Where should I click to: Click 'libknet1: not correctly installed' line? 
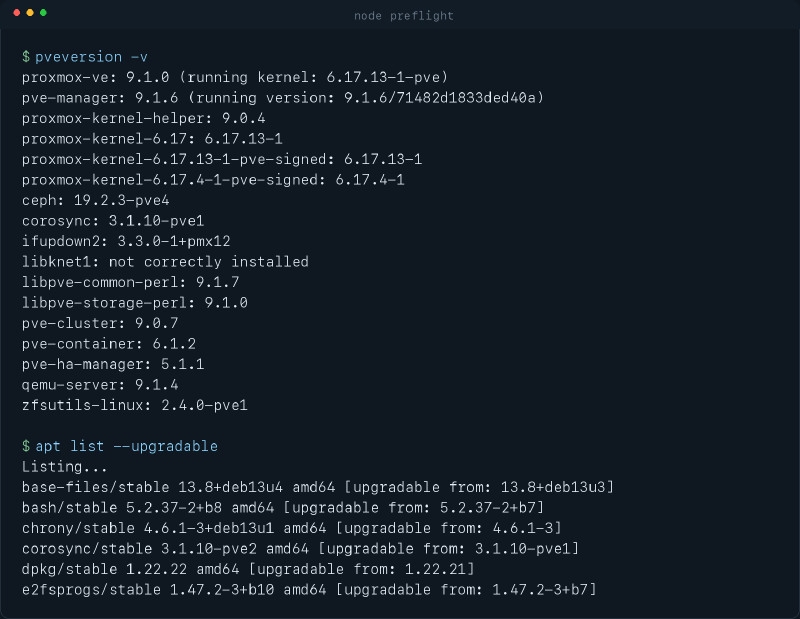165,261
